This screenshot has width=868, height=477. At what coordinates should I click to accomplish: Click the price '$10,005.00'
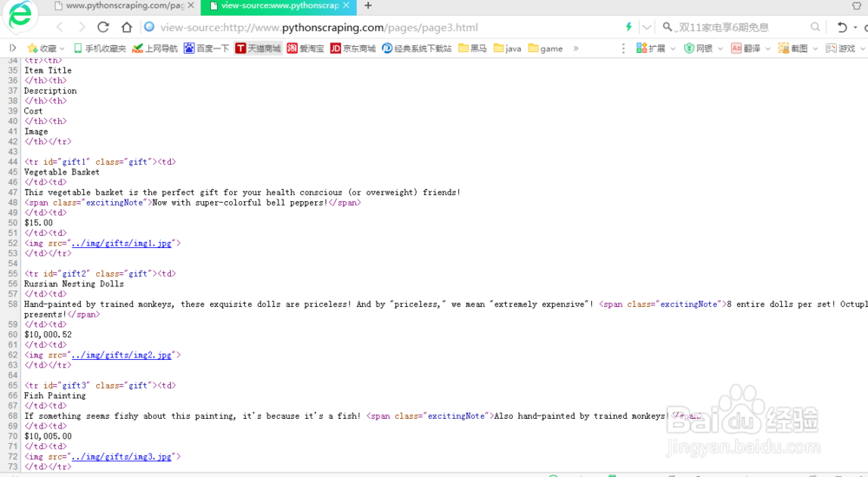point(48,436)
